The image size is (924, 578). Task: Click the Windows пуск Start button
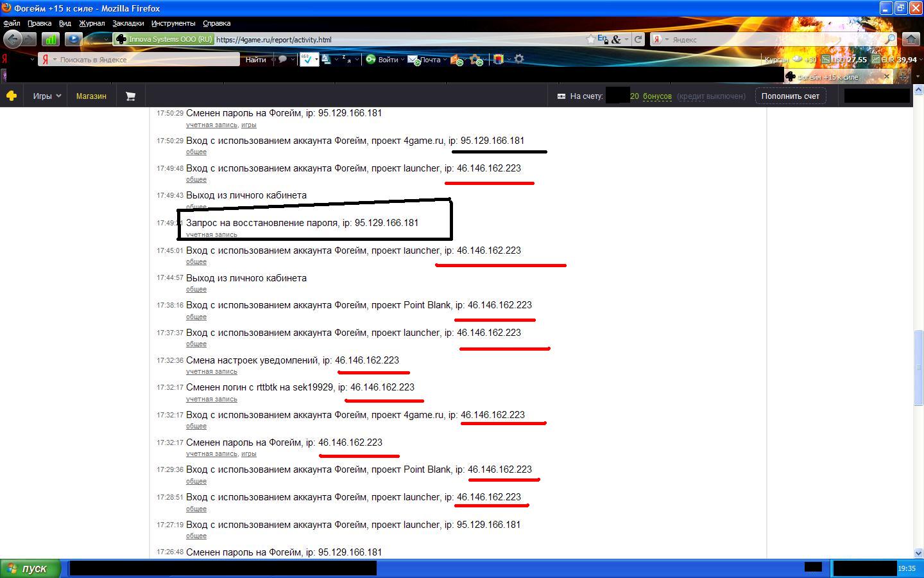(x=30, y=568)
